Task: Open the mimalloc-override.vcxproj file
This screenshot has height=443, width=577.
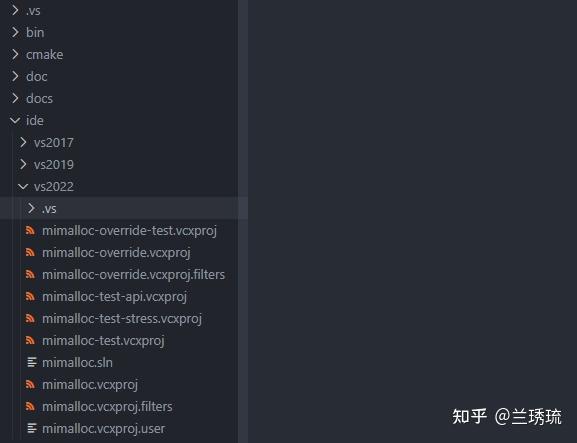Action: [116, 253]
